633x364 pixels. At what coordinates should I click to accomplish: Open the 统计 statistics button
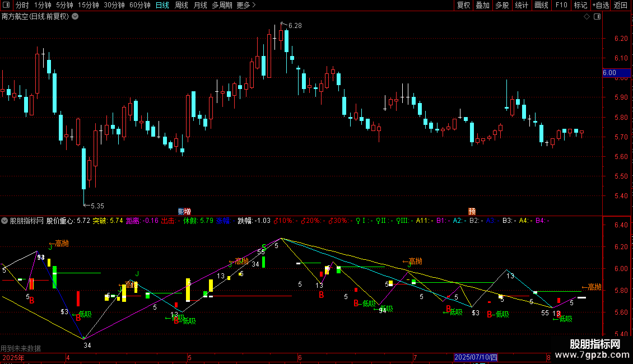coord(521,5)
